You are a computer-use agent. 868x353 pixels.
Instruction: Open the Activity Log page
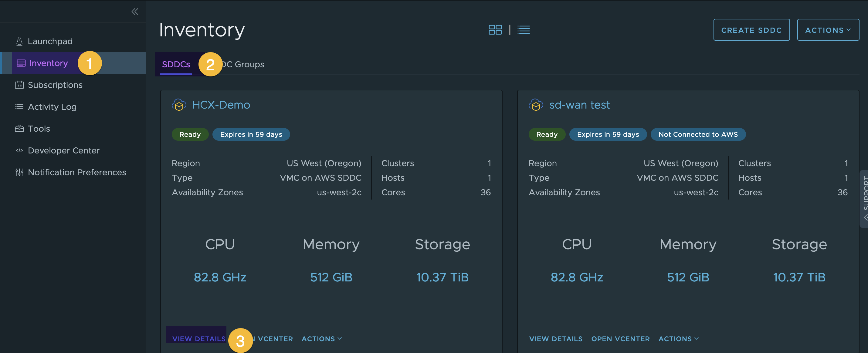click(52, 107)
